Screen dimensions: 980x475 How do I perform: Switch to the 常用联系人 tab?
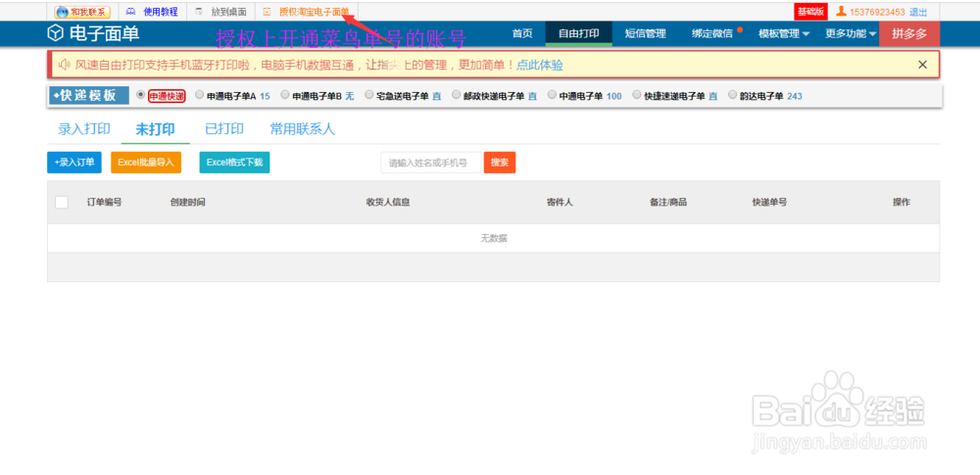[x=303, y=129]
